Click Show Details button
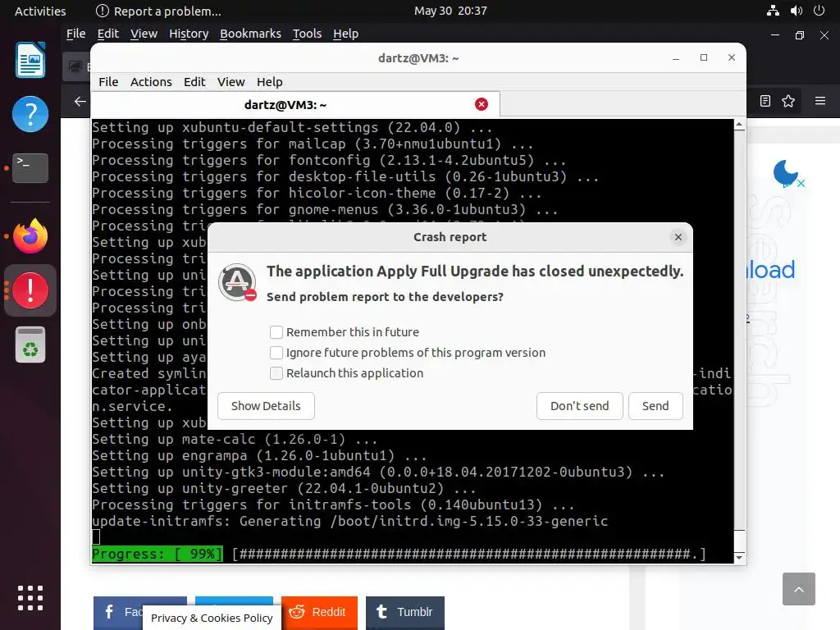Image resolution: width=840 pixels, height=630 pixels. tap(266, 406)
